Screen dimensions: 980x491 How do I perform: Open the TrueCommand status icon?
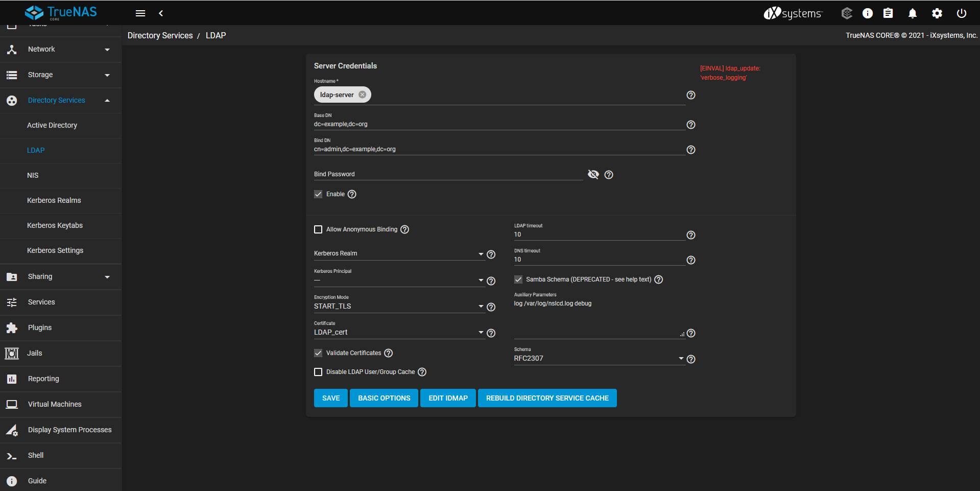point(847,13)
